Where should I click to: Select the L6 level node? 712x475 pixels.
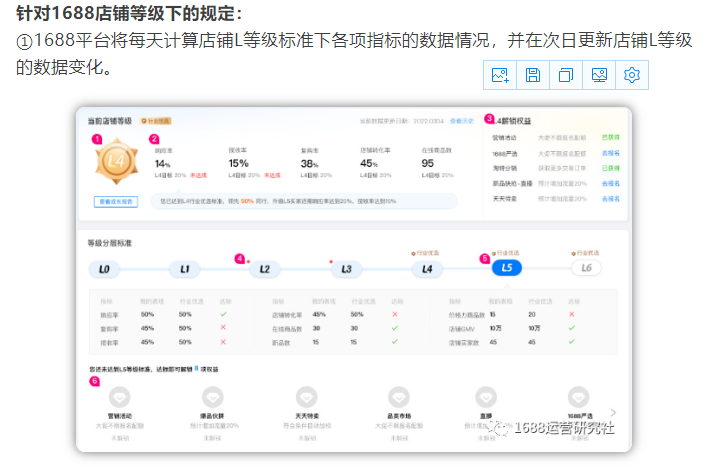coord(587,269)
